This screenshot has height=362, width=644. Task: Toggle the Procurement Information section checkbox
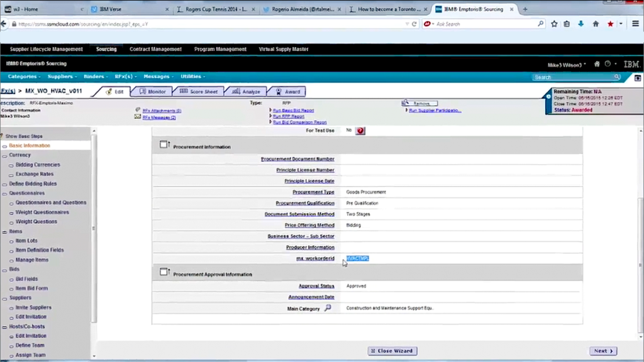(164, 144)
